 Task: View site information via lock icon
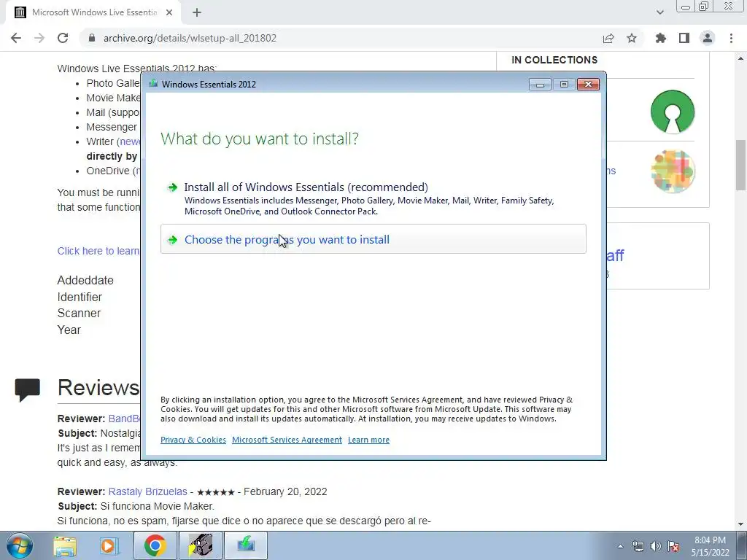pos(92,38)
